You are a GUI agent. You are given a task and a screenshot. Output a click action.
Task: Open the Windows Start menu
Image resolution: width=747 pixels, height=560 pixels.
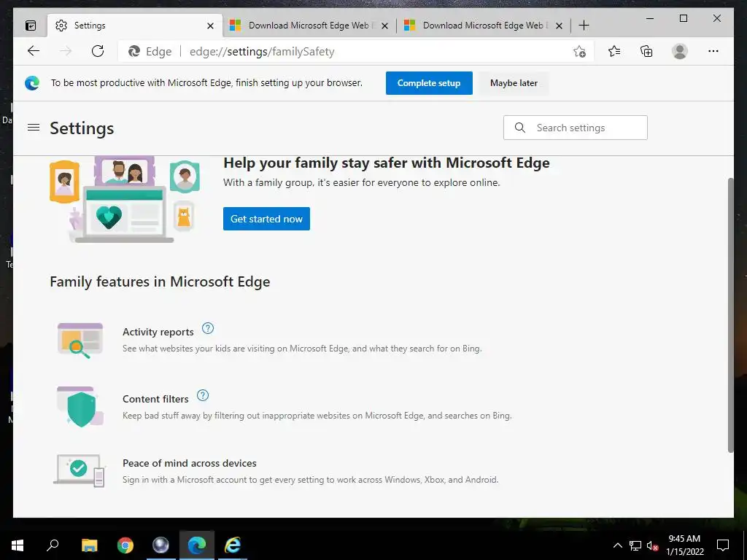coord(18,545)
